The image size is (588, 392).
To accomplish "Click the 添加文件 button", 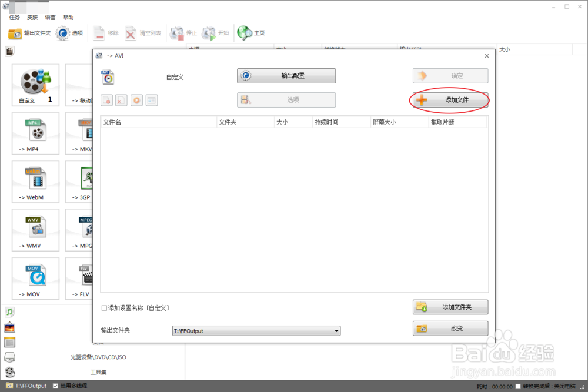I will tap(450, 100).
